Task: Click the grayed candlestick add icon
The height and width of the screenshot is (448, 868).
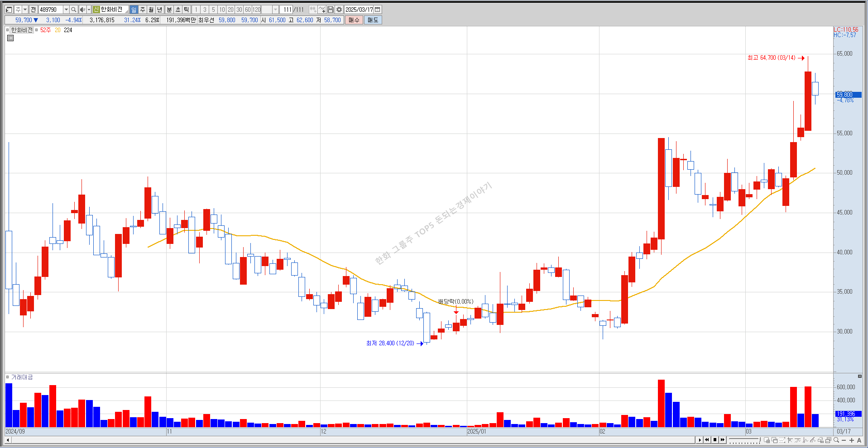Action: (313, 10)
